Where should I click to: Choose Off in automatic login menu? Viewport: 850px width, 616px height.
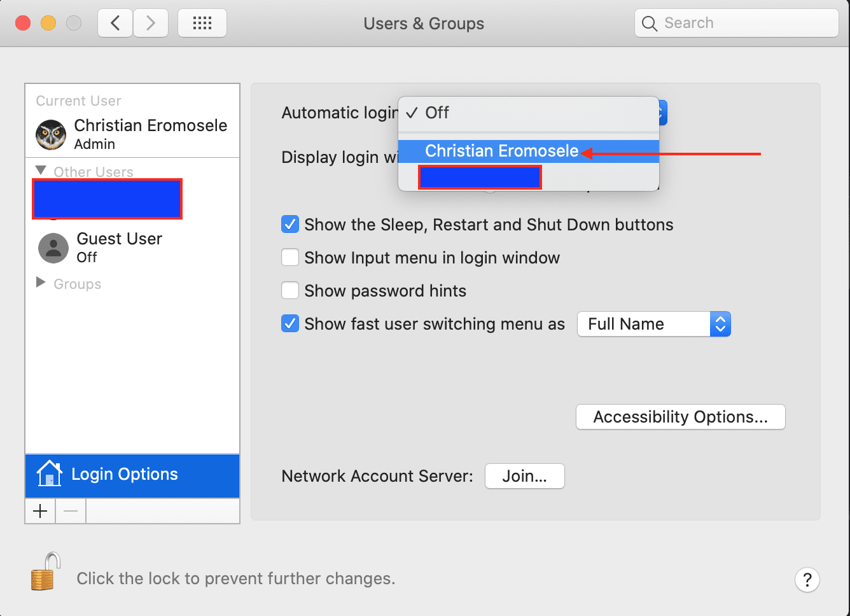tap(437, 113)
